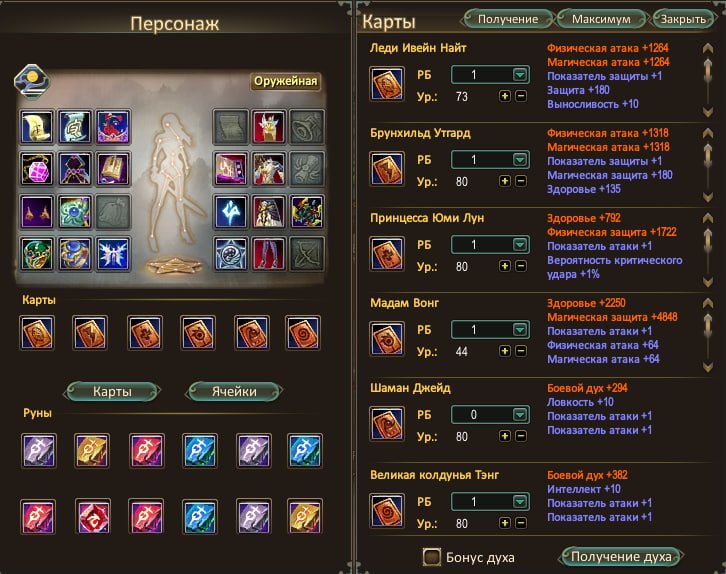726x574 pixels.
Task: Select the first gold rune in top row
Action: coord(92,451)
